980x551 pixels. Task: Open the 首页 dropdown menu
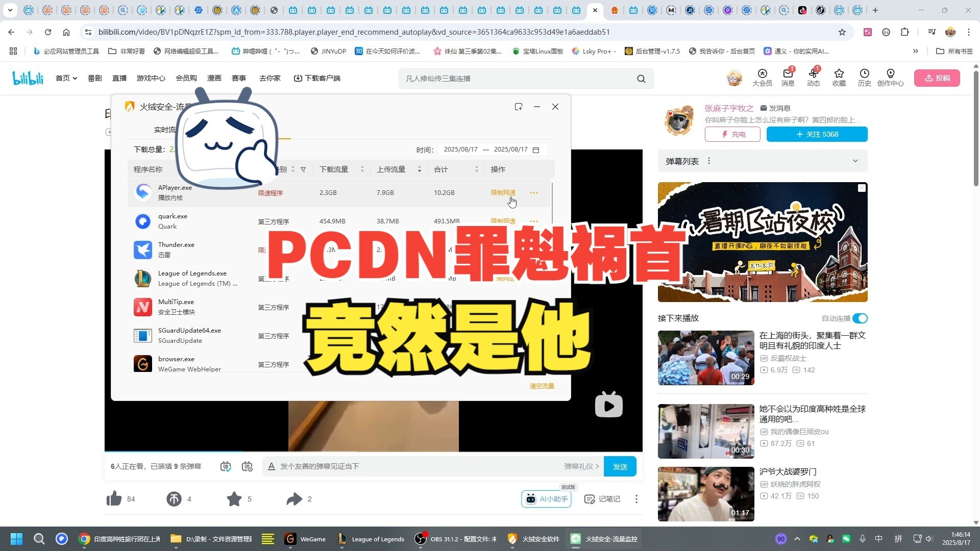[66, 78]
